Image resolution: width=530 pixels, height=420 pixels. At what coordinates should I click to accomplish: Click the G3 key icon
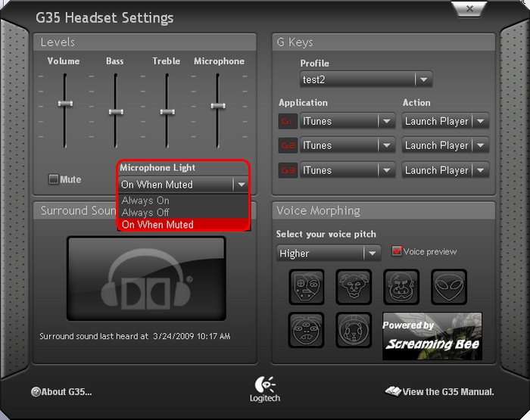click(288, 170)
